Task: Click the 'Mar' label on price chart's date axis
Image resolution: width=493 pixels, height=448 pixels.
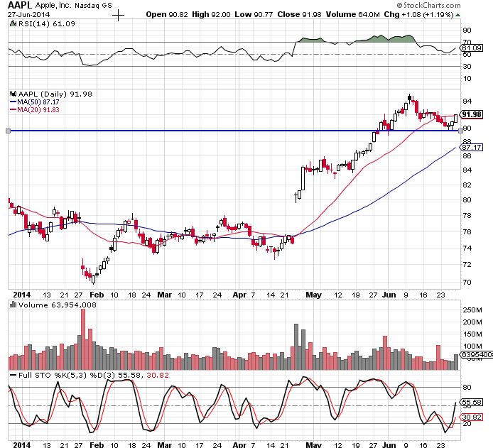Action: 164,295
